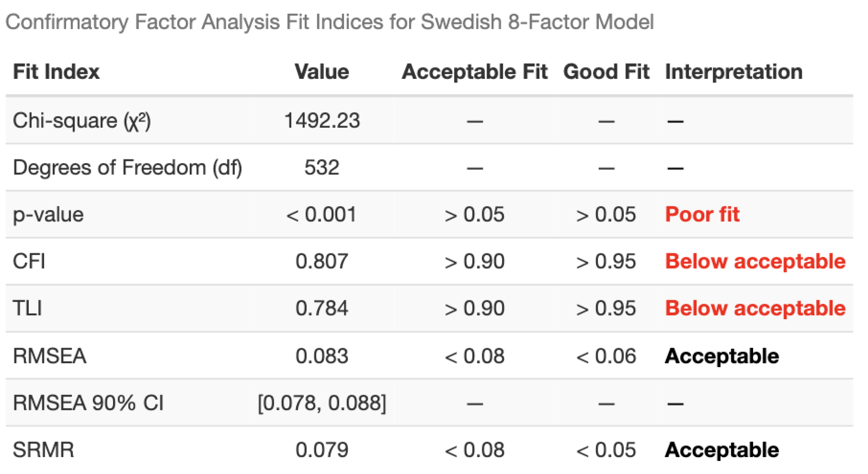868x474 pixels.
Task: Select the degrees of freedom value 532
Action: pyautogui.click(x=322, y=167)
